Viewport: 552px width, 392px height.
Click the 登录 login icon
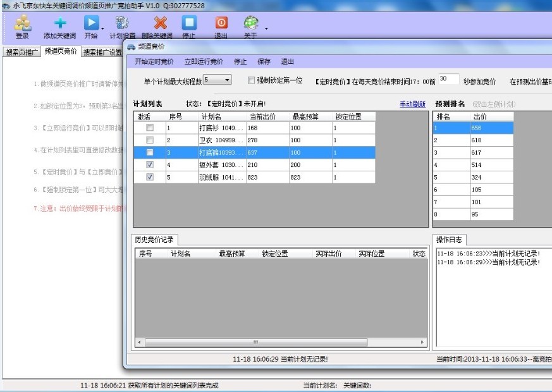(x=23, y=23)
